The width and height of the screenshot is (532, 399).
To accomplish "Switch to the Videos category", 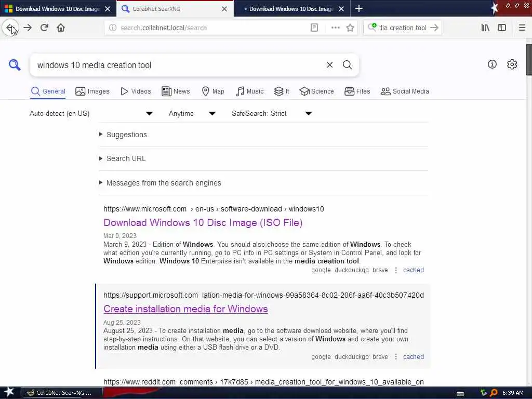I will tap(136, 91).
